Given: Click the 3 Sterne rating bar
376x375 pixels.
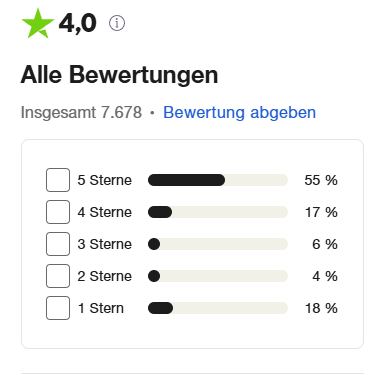Looking at the screenshot, I should coord(218,244).
